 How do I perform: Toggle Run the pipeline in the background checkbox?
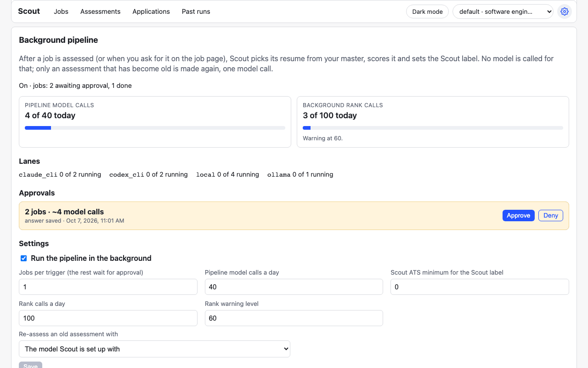(x=23, y=259)
